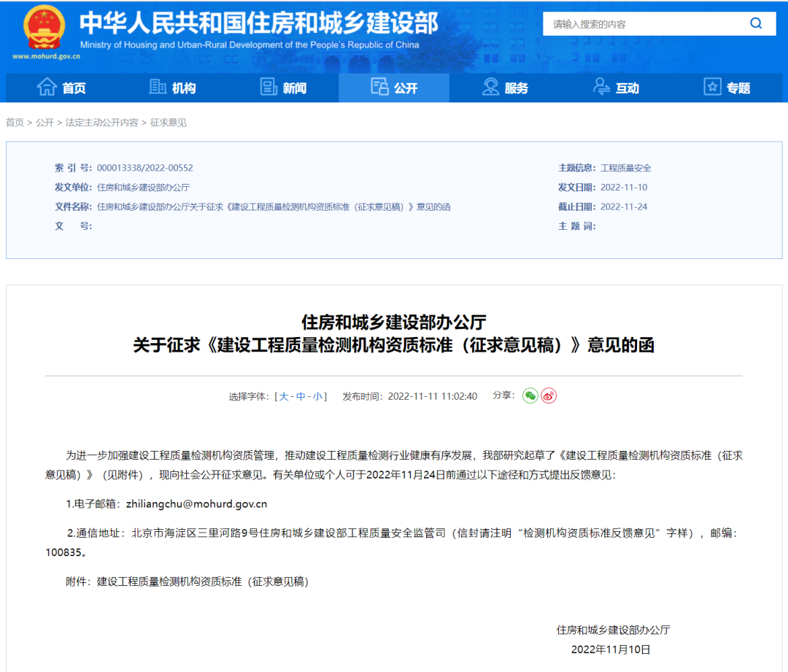Select medium font size 中
The width and height of the screenshot is (788, 672).
(301, 396)
